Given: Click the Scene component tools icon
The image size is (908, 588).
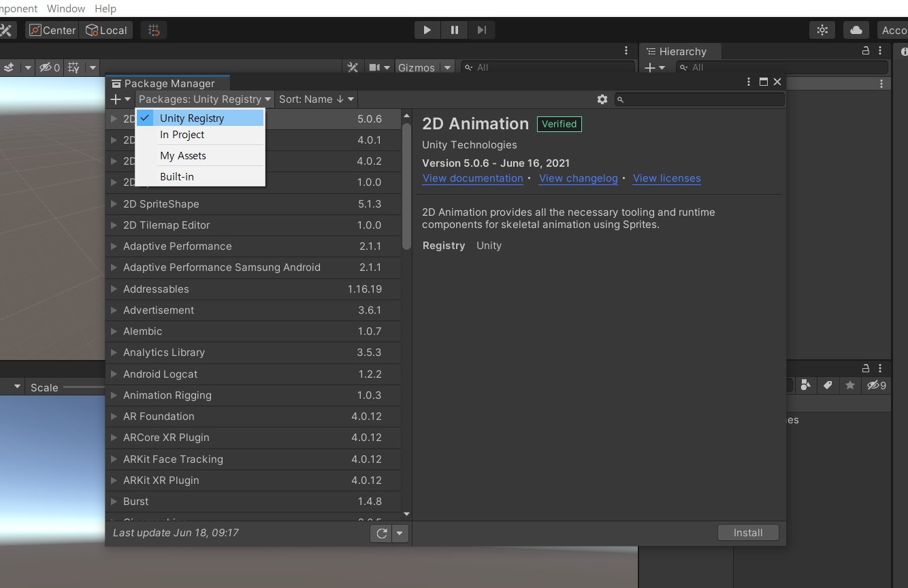Looking at the screenshot, I should 353,67.
